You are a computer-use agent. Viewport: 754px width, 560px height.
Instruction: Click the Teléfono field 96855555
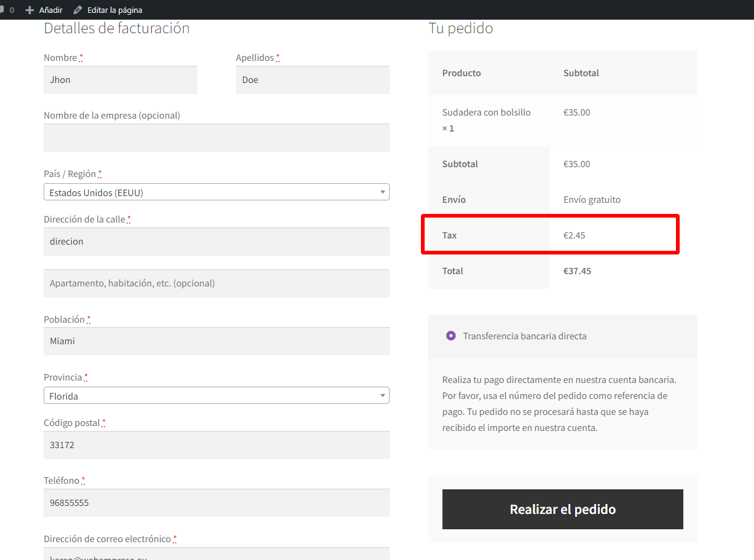(216, 503)
